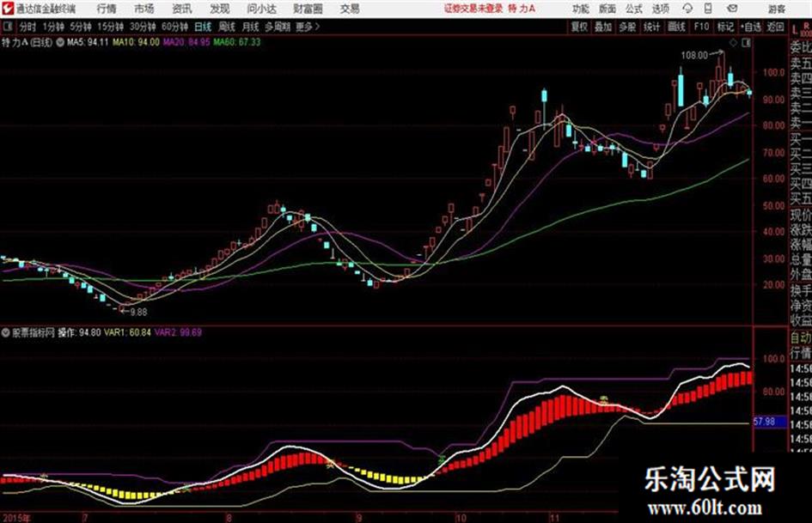Screen dimensions: 812x523
Task: Switch to 周线 weekly tab
Action: click(x=227, y=27)
